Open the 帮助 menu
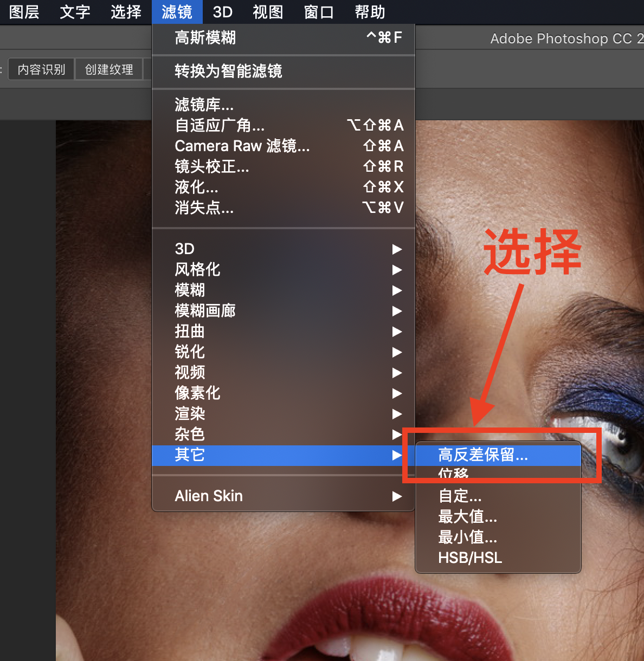Image resolution: width=644 pixels, height=661 pixels. point(370,12)
